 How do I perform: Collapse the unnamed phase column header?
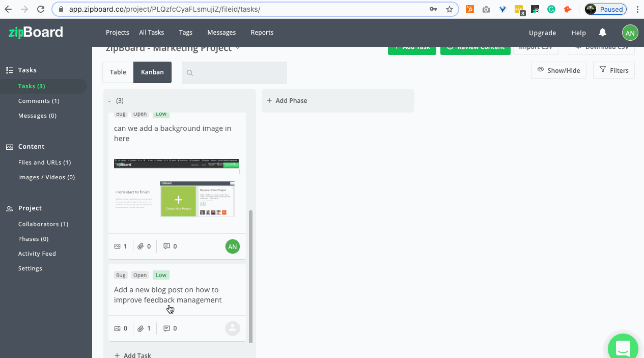coord(109,101)
